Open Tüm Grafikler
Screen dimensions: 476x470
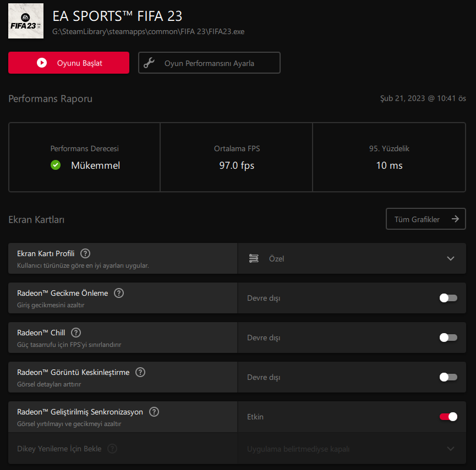pos(425,219)
